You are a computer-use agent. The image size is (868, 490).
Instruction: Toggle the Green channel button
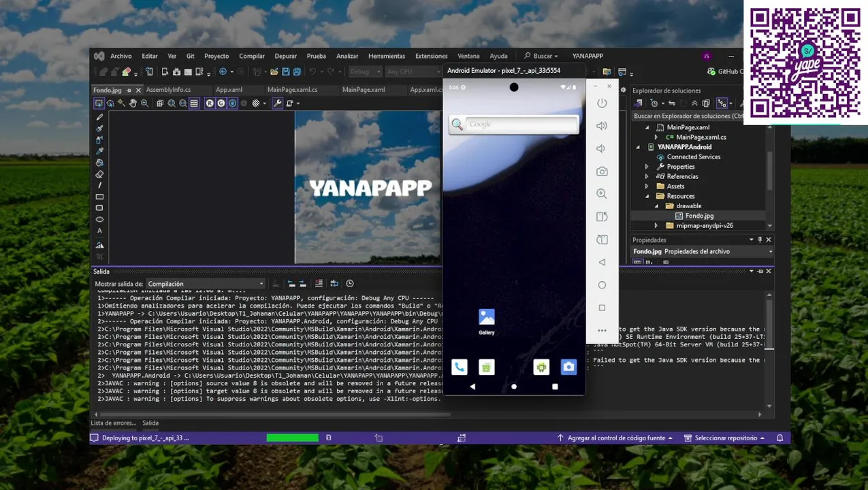[221, 103]
